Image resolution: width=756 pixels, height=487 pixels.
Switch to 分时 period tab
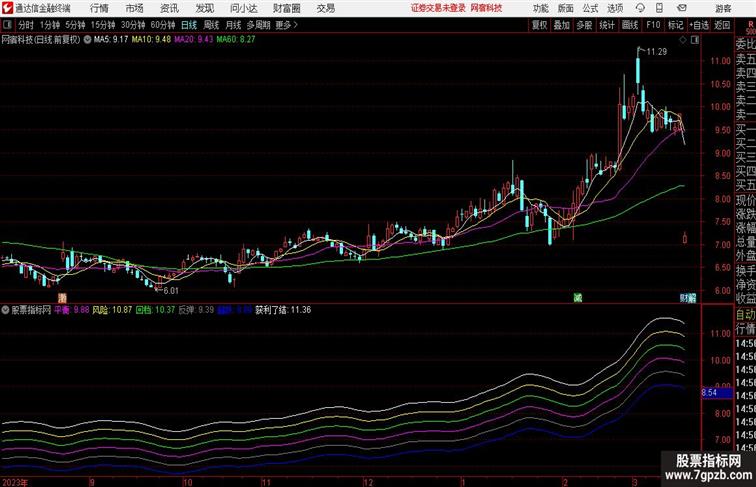tap(26, 25)
